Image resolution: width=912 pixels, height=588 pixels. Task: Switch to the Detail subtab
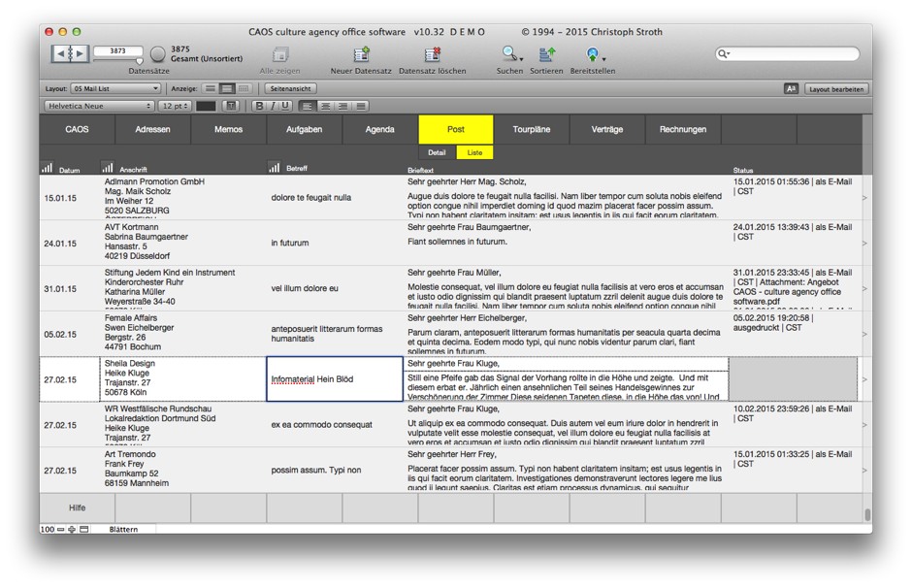coord(437,152)
